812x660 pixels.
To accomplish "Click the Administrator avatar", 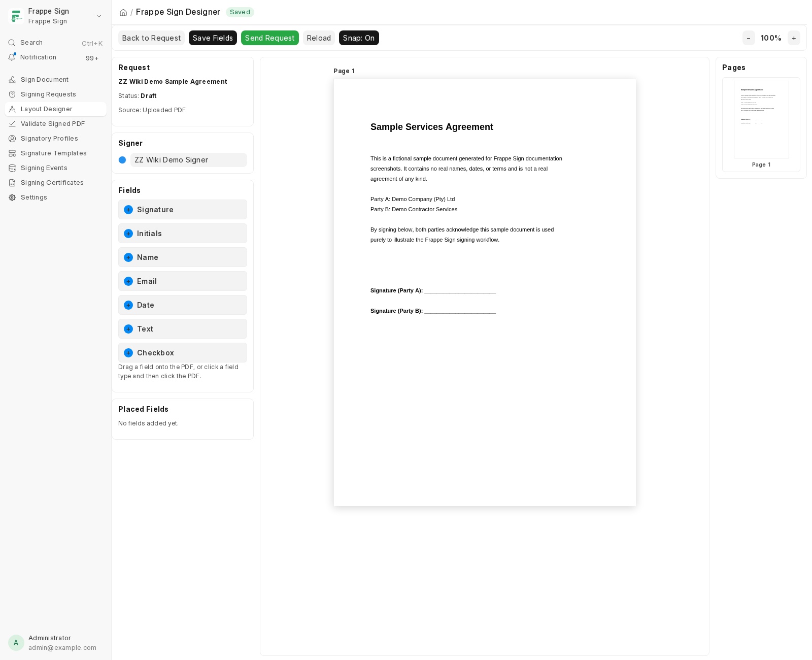I will (x=16, y=643).
